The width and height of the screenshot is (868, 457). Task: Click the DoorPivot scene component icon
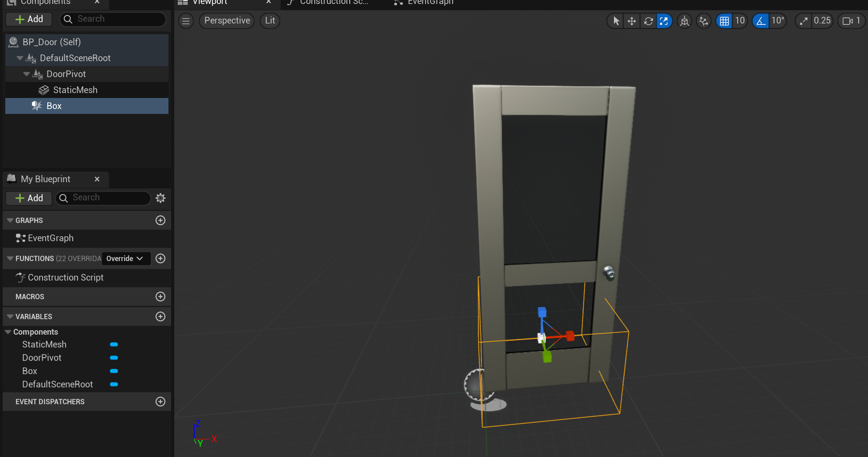(x=38, y=74)
